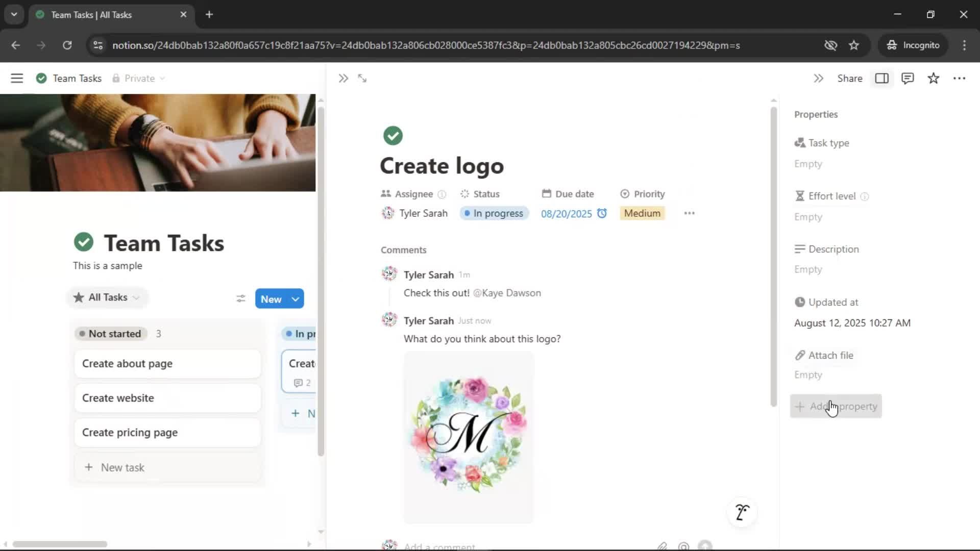Screen dimensions: 980x551
Task: Click the board horizontal scrollbar
Action: click(60, 544)
